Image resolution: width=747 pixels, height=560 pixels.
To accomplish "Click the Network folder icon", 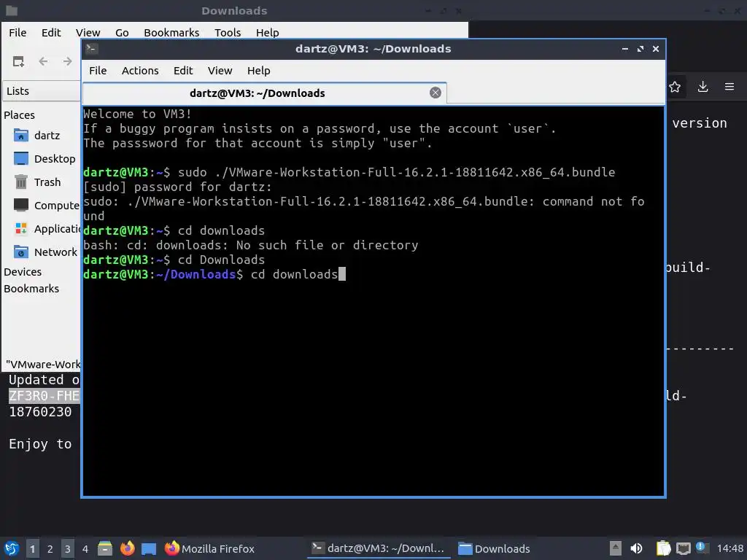I will point(21,252).
